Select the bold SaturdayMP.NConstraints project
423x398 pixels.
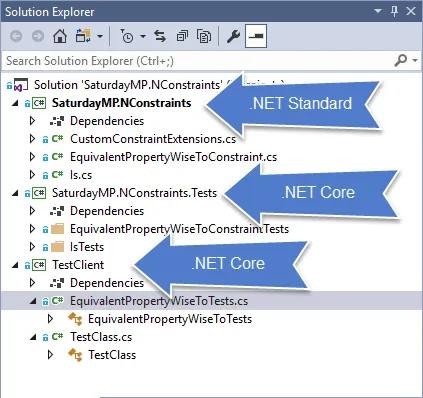point(122,103)
